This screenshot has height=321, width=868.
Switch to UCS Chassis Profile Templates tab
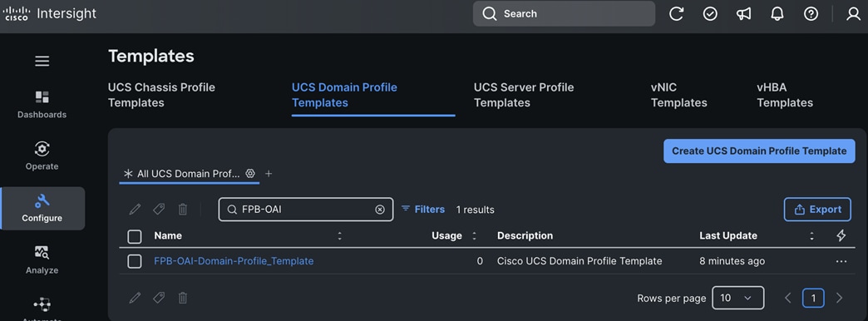click(161, 95)
